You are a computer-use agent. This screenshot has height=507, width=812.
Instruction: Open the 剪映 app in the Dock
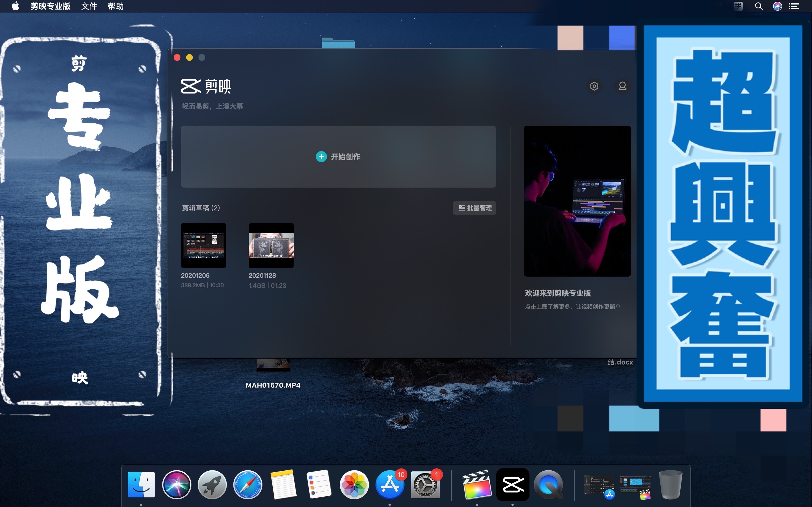(512, 485)
